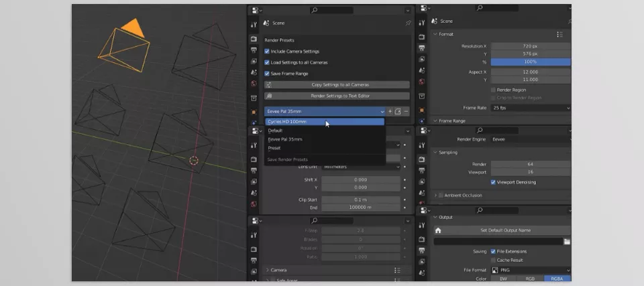The height and width of the screenshot is (286, 644).
Task: Open the Render Engine Eevee dropdown
Action: (531, 139)
